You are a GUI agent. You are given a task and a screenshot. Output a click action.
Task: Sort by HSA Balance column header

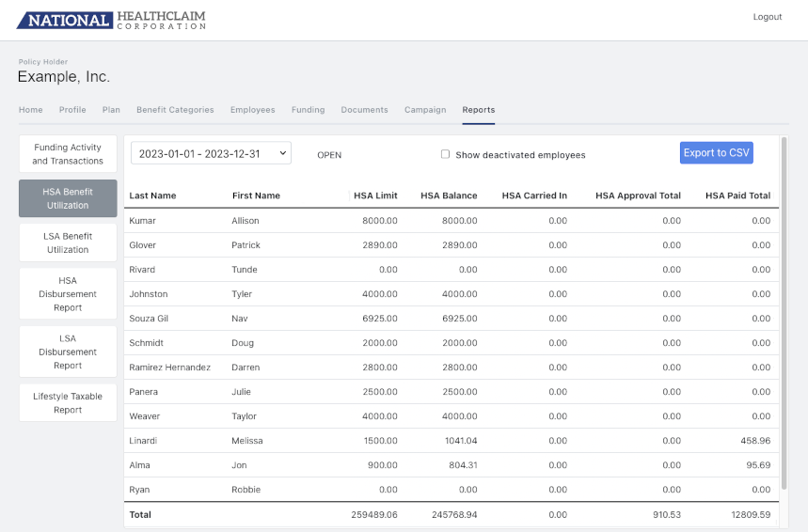(x=449, y=196)
